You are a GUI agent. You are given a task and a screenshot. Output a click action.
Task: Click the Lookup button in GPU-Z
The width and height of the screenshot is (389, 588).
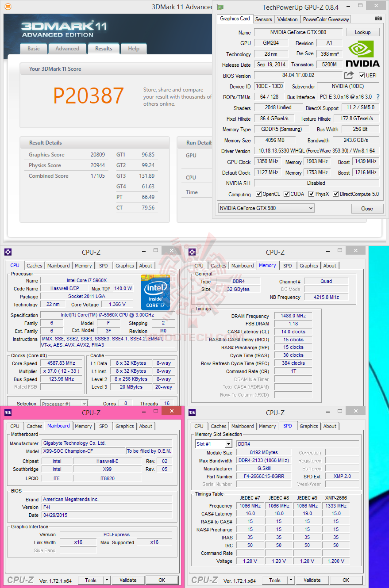point(362,32)
